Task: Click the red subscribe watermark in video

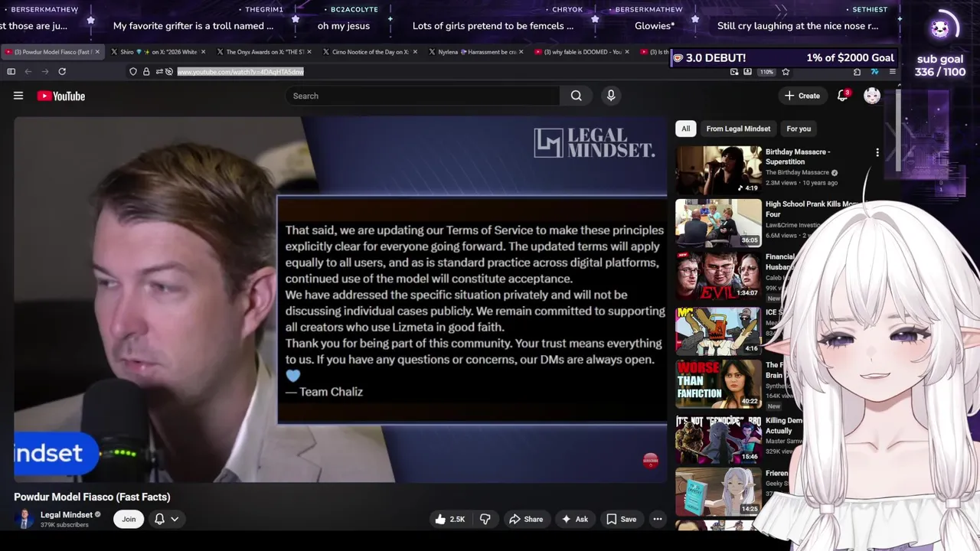Action: [x=650, y=460]
